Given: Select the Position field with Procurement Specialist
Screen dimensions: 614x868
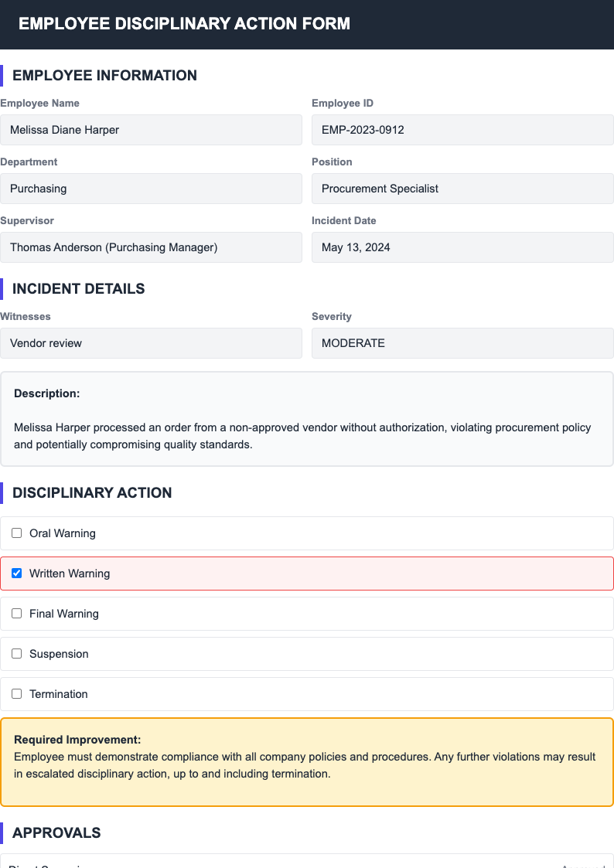Looking at the screenshot, I should pos(462,189).
